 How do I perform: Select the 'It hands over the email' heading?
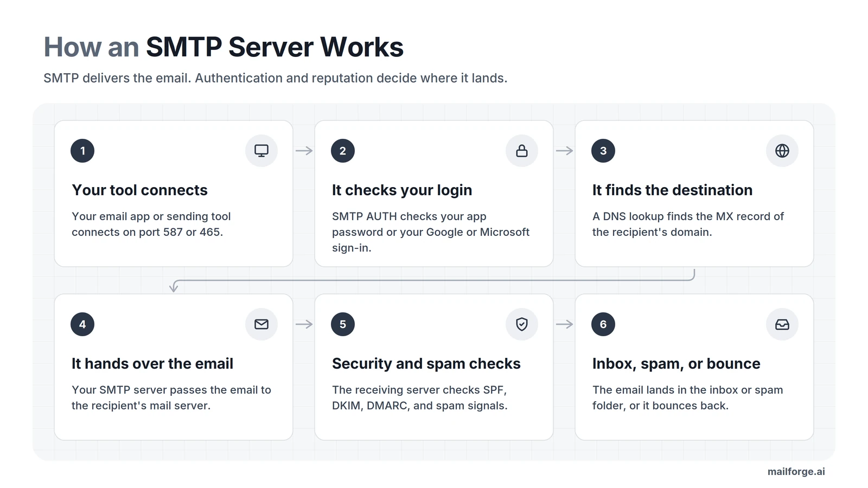tap(152, 364)
